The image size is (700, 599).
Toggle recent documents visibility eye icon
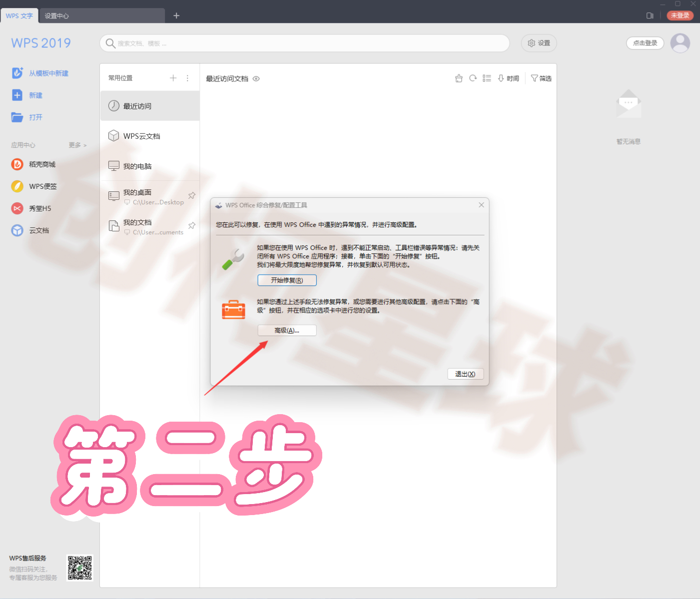[x=256, y=78]
